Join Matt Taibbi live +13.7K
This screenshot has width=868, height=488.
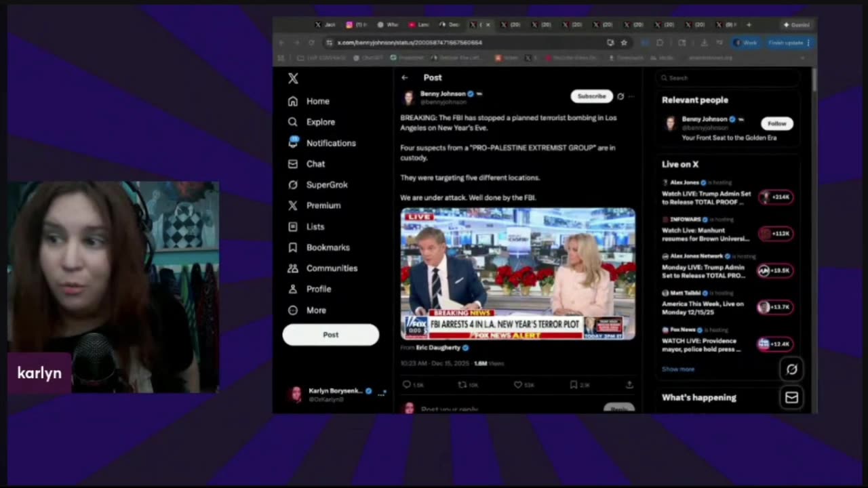tap(776, 307)
